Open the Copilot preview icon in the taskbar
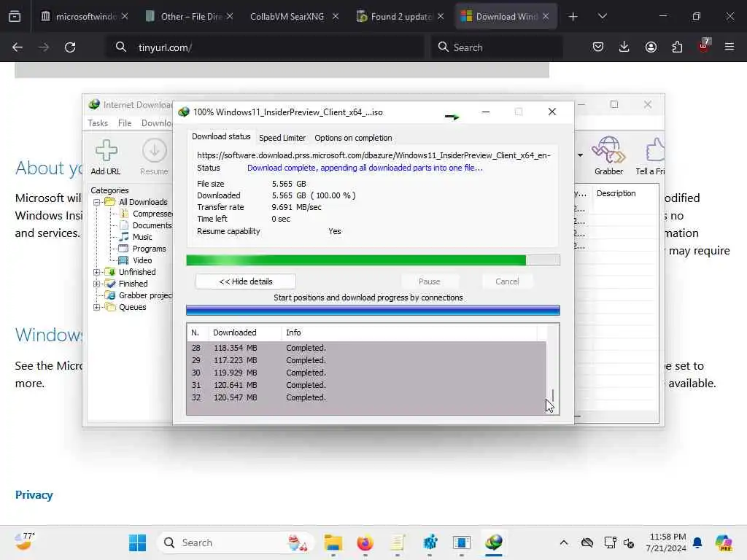 [x=723, y=542]
